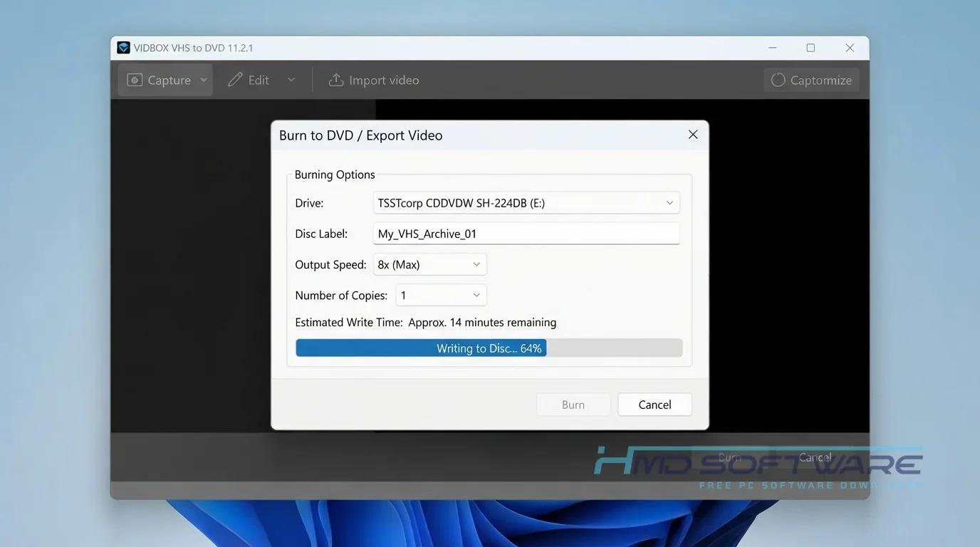Screen dimensions: 980x547
Task: Close the VIDBOX main window
Action: [x=850, y=48]
